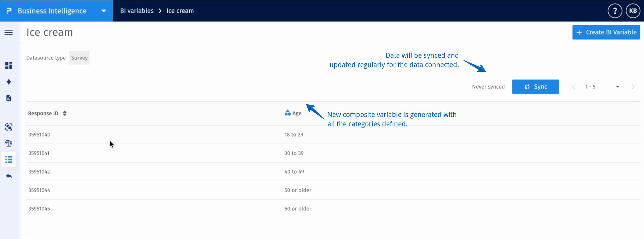Select the row with ID 35951042
Image resolution: width=644 pixels, height=239 pixels.
39,172
